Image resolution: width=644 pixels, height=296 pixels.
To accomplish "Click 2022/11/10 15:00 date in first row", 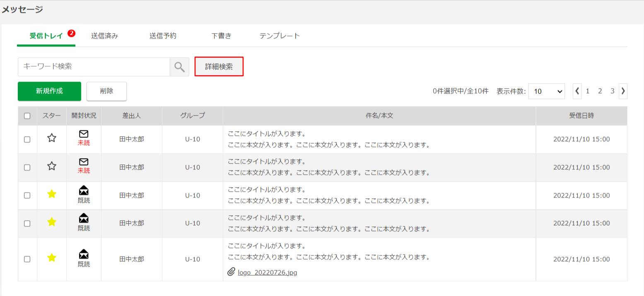I will click(x=581, y=140).
